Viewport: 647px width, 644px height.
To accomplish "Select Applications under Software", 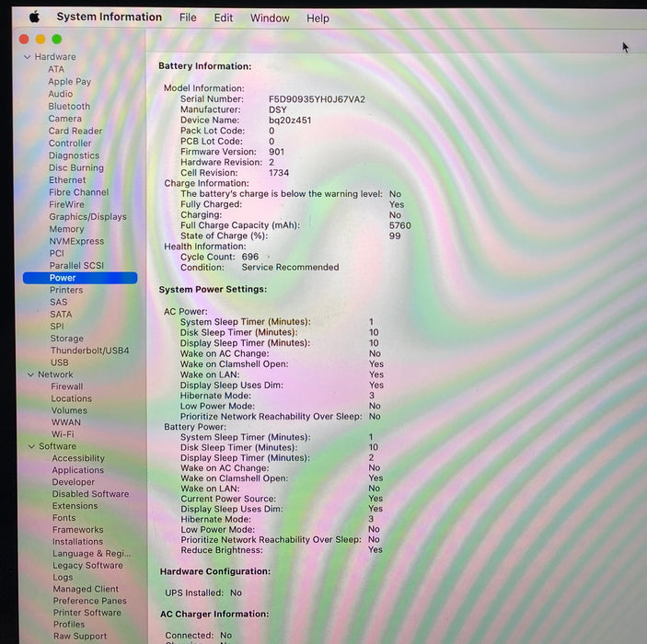I will (78, 471).
